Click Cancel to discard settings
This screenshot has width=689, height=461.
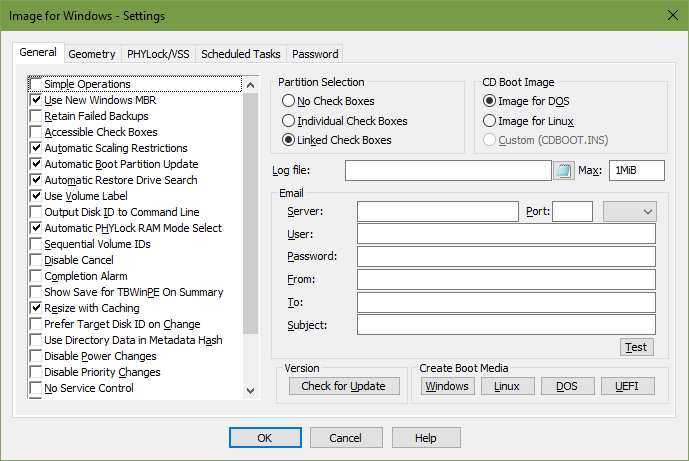point(346,438)
